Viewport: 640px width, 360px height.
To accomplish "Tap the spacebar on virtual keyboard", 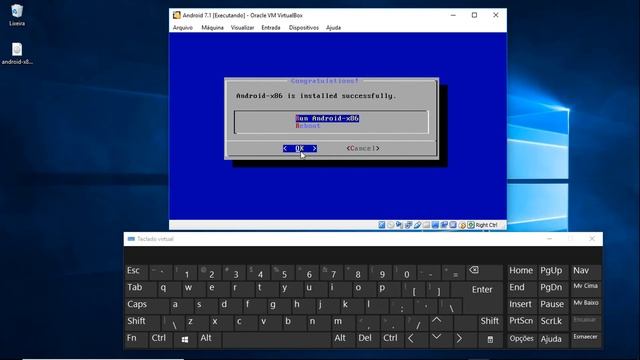I will [276, 339].
